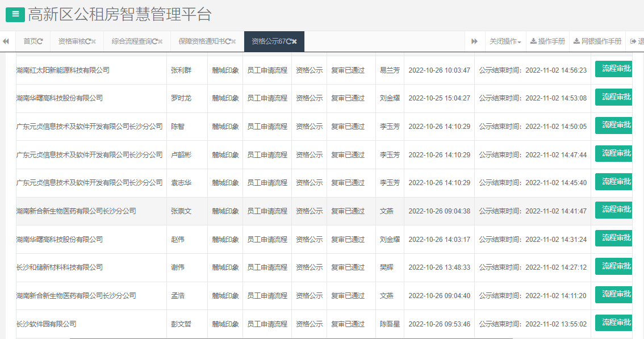Viewport: 644px width, 339px height.
Task: Refresh the 保障资格通知书 tab using its reload icon
Action: (x=228, y=41)
